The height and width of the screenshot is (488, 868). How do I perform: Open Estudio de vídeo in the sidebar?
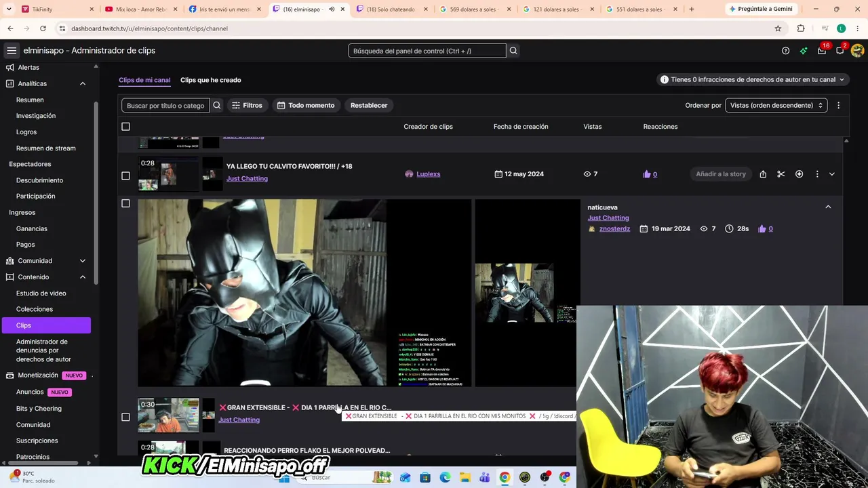[41, 293]
